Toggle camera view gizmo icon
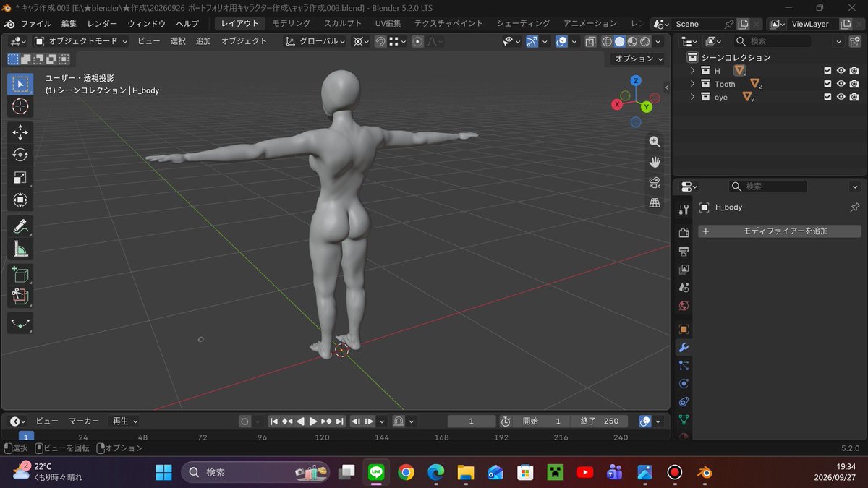868x488 pixels. [655, 182]
